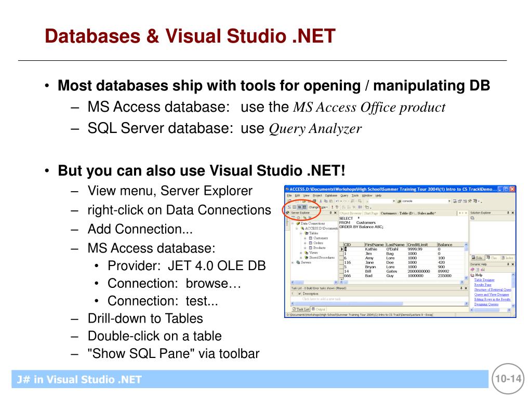
Task: Run the query with the exclamation icon
Action: (332, 207)
